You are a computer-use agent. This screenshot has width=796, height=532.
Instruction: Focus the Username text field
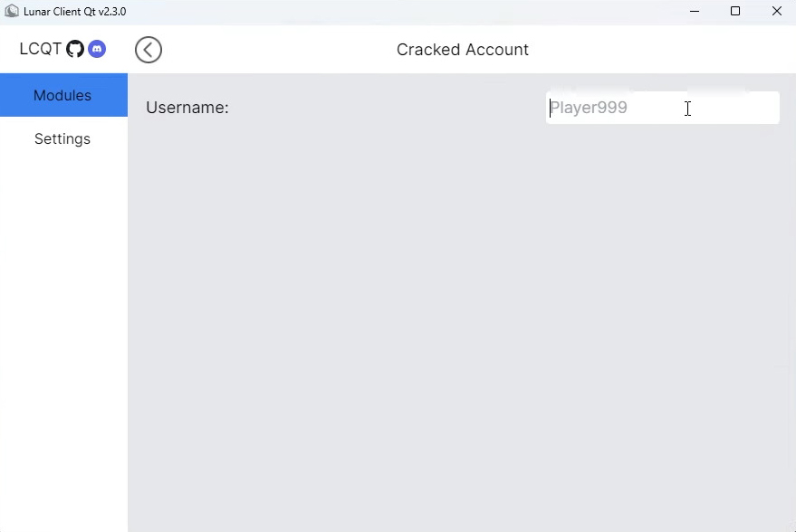click(x=663, y=108)
